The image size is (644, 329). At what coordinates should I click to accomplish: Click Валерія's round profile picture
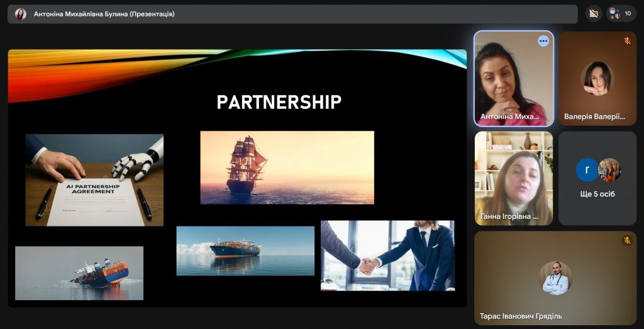coord(597,79)
